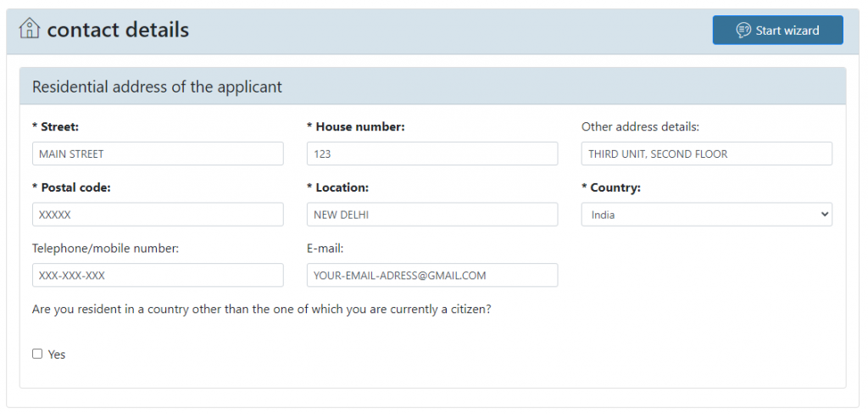The image size is (868, 414).
Task: Select the Other address details field
Action: tap(706, 154)
